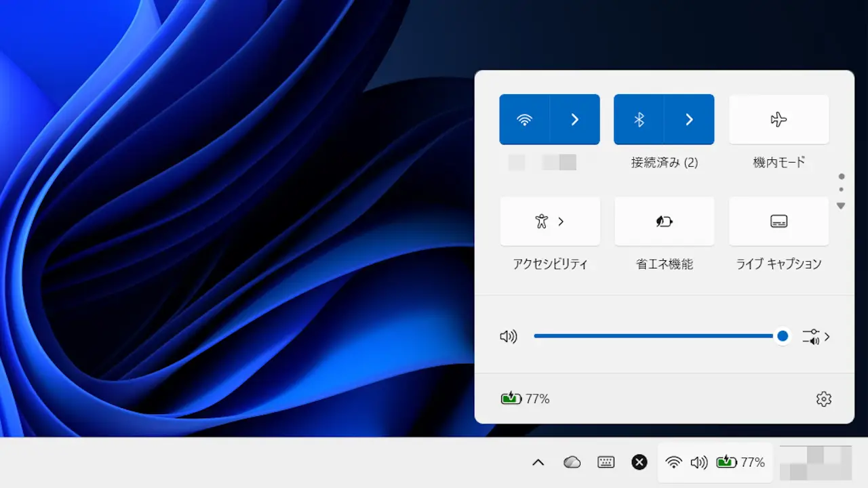Expand Wi-Fi network list chevron
The height and width of the screenshot is (488, 868).
coord(574,119)
